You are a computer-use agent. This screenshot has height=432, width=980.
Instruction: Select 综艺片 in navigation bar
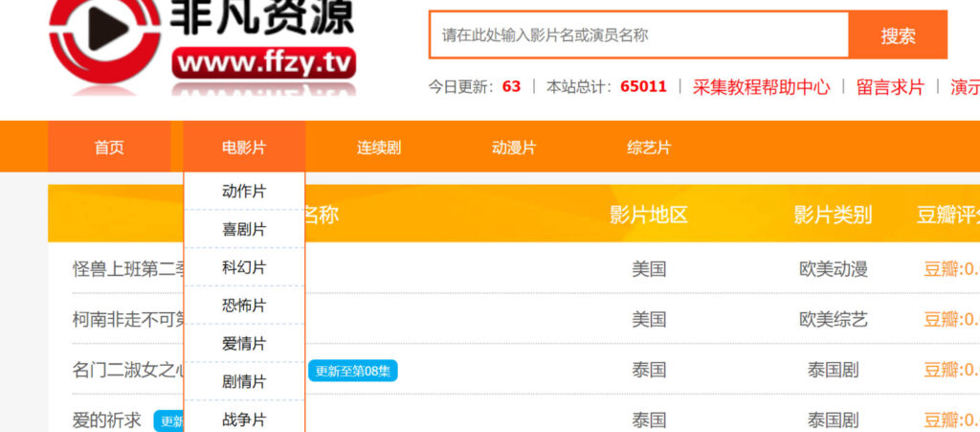click(649, 148)
